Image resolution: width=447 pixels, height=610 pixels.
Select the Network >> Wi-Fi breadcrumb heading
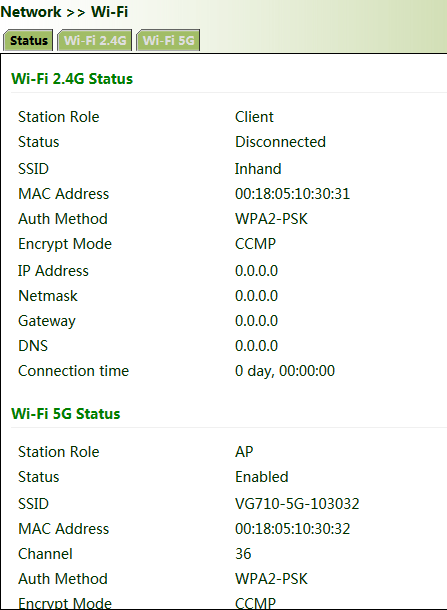point(64,12)
